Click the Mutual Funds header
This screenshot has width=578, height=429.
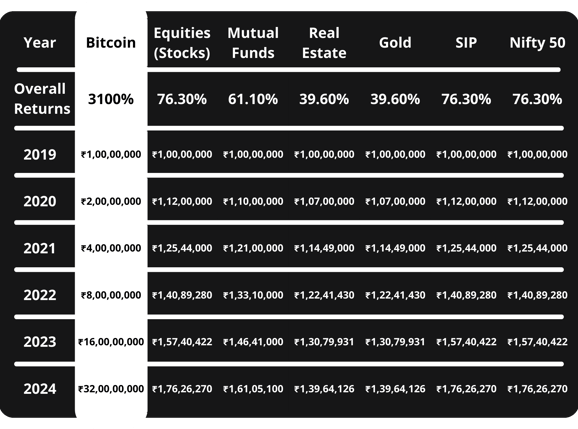tap(253, 43)
